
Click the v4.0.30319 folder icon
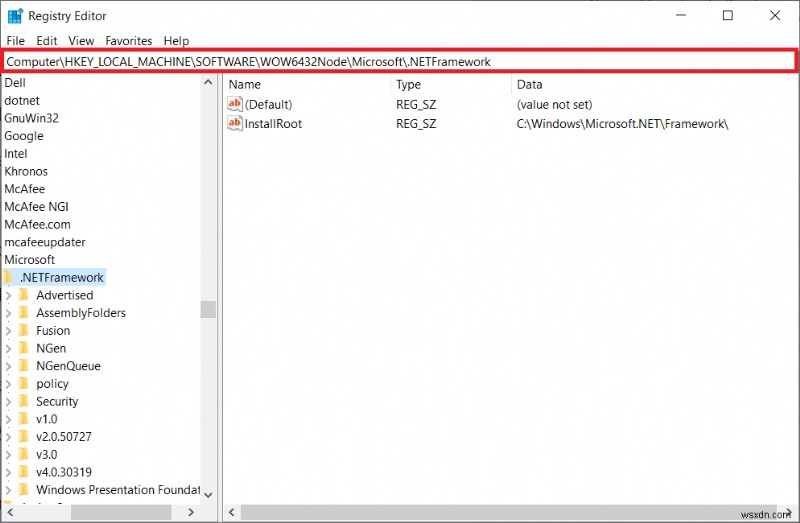[23, 472]
